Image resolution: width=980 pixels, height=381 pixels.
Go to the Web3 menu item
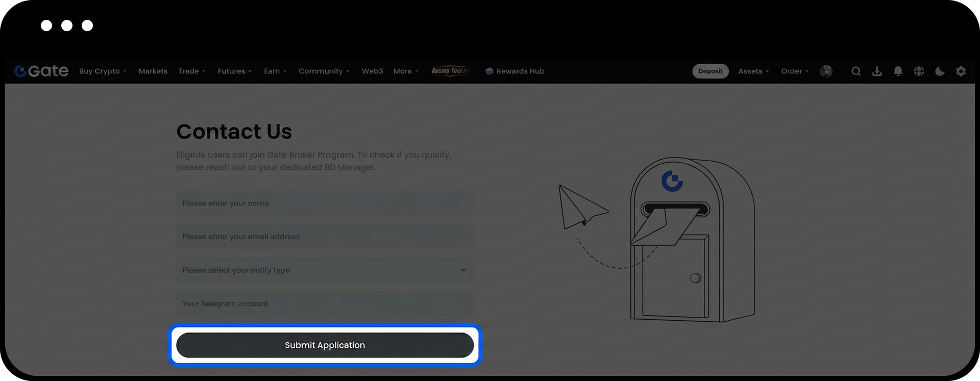tap(372, 71)
